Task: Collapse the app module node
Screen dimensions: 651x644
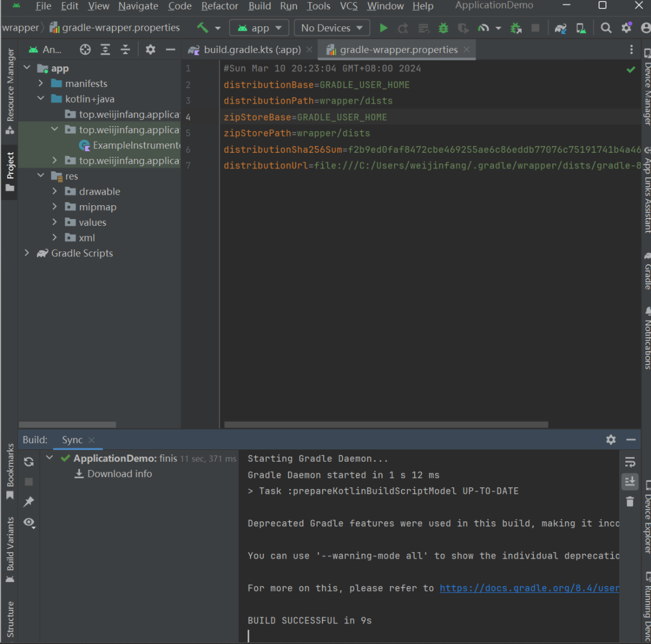Action: pyautogui.click(x=27, y=67)
